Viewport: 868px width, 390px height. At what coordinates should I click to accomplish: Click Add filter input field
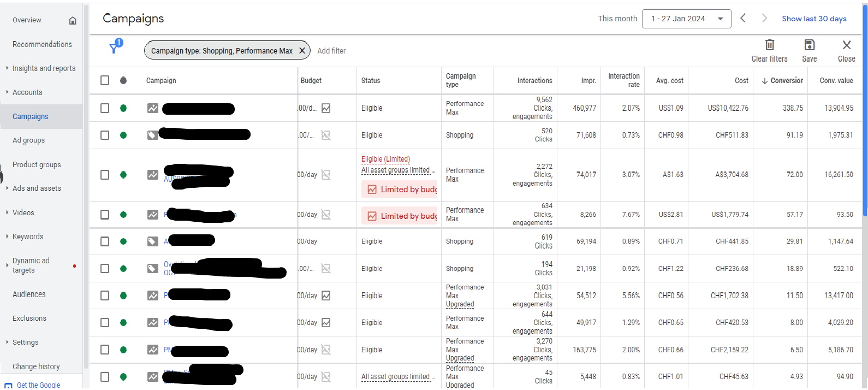pyautogui.click(x=331, y=51)
